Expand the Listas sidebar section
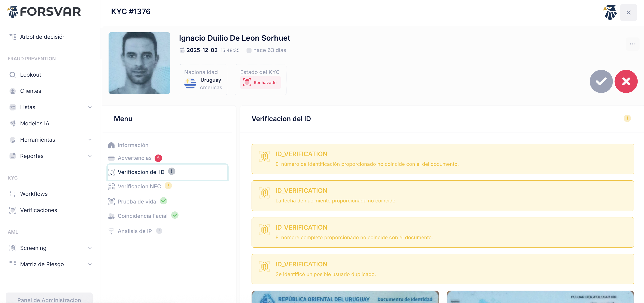Image resolution: width=644 pixels, height=303 pixels. pos(90,107)
